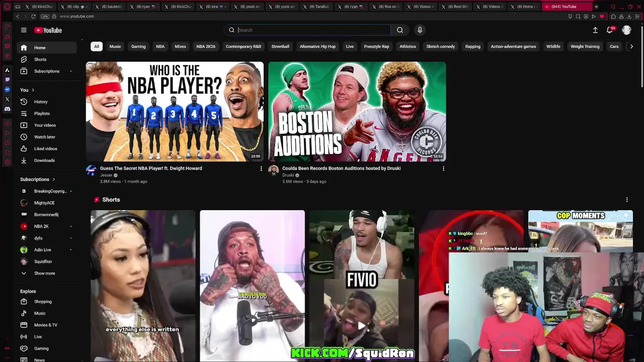Open browser downloads icon in address bar
This screenshot has width=644, height=362.
point(629,16)
